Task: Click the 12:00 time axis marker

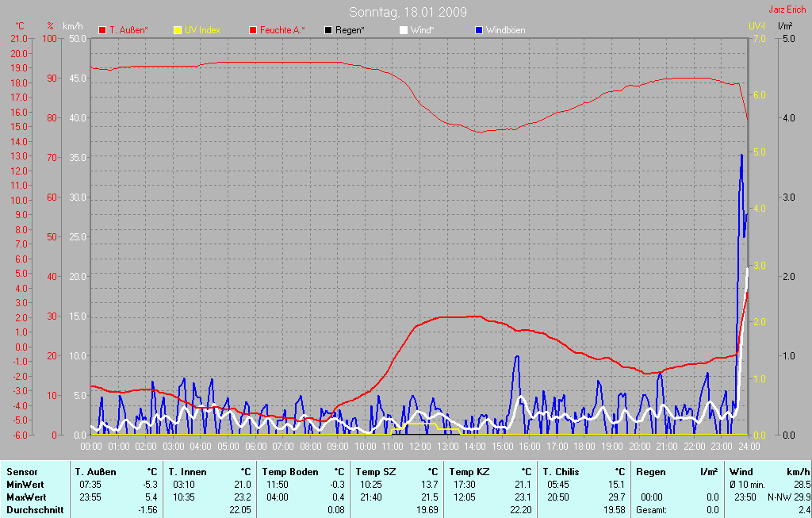Action: coord(419,447)
